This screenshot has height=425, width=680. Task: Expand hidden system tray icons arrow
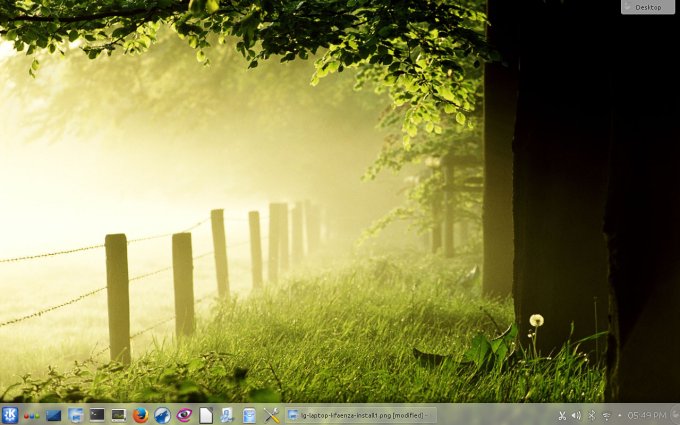click(619, 415)
